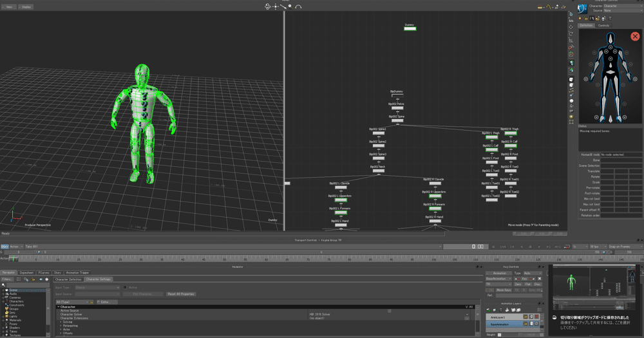Select the Bip002 Pelvis node in Schematic
Image resolution: width=644 pixels, height=338 pixels.
(397, 108)
